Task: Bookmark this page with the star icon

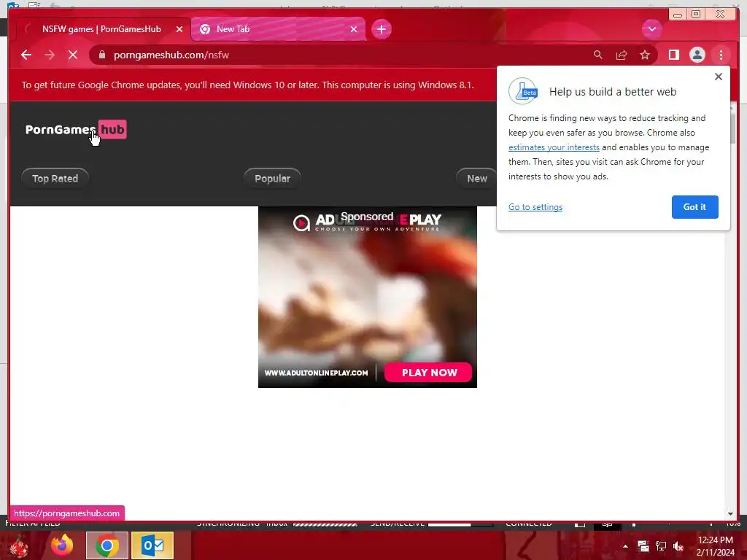Action: (645, 55)
